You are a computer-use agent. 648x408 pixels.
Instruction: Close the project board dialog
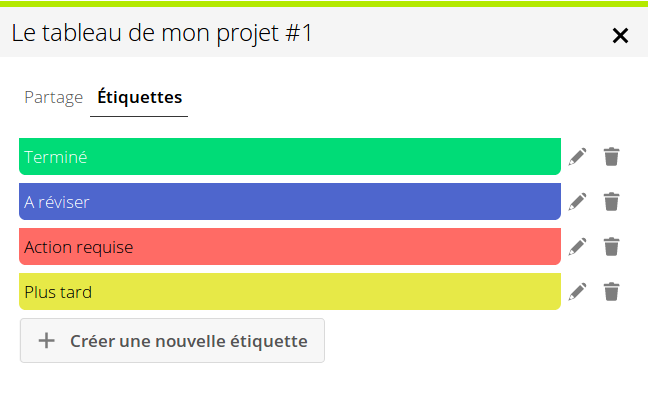point(620,35)
